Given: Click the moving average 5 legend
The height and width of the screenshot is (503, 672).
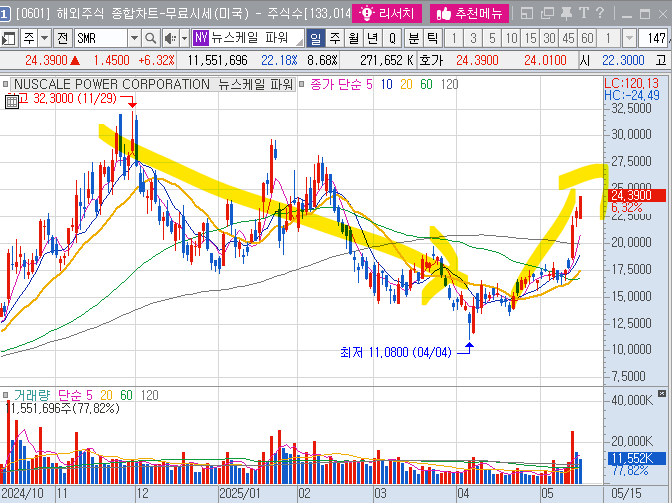Looking at the screenshot, I should [x=369, y=84].
